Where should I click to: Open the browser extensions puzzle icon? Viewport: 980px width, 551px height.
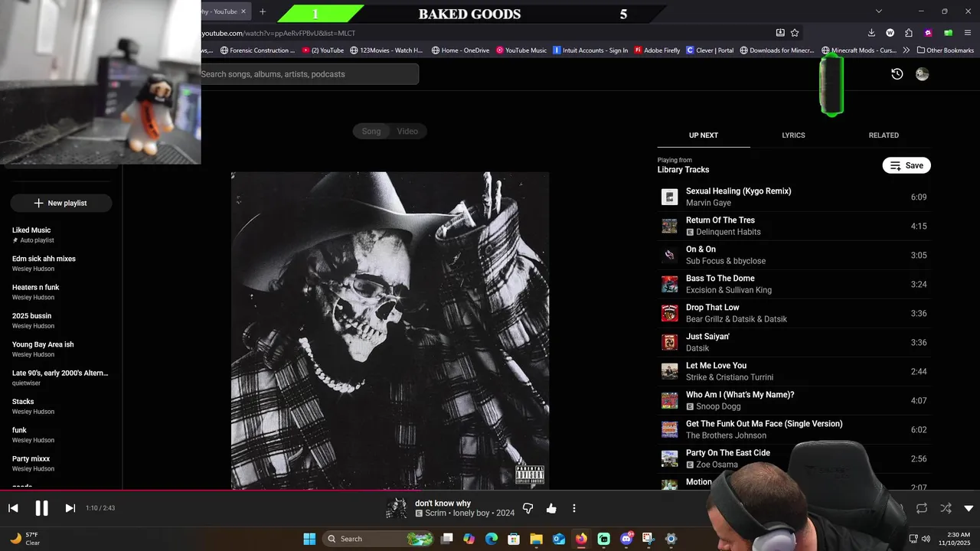pyautogui.click(x=909, y=33)
